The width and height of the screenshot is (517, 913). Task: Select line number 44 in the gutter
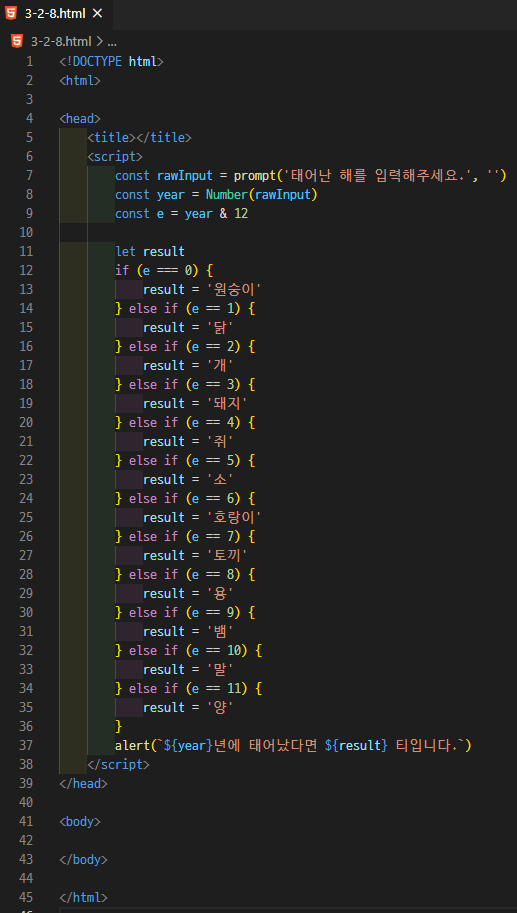(26, 877)
